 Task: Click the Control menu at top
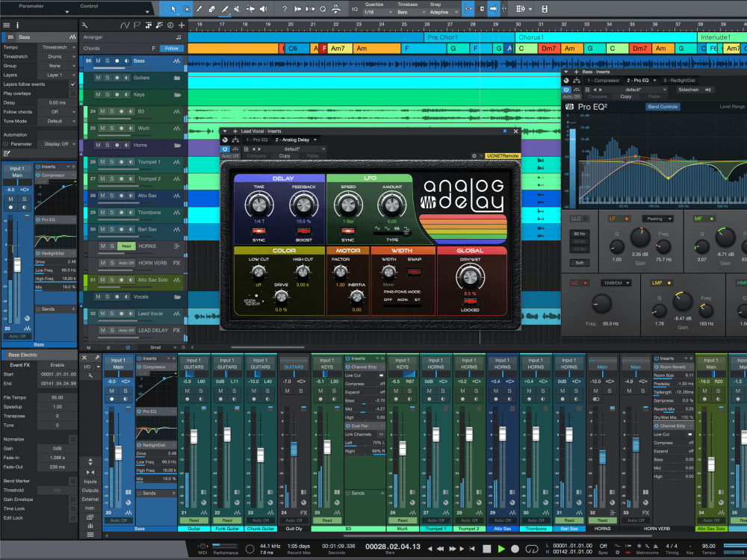(89, 6)
